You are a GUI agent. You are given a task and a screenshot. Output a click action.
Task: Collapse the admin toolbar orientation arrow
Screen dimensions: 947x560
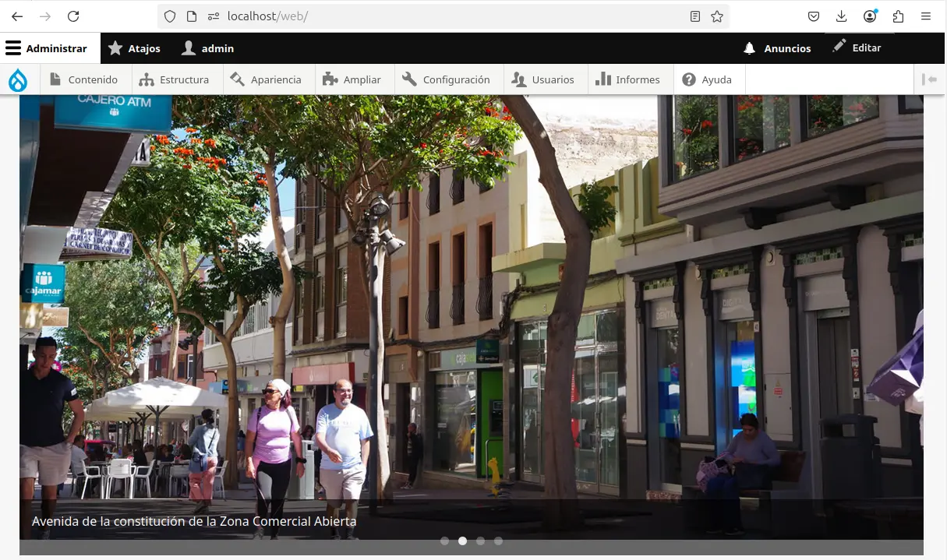(928, 79)
